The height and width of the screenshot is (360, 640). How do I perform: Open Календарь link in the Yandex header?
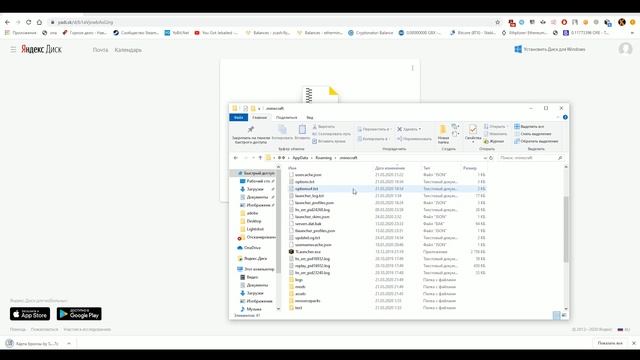(128, 50)
